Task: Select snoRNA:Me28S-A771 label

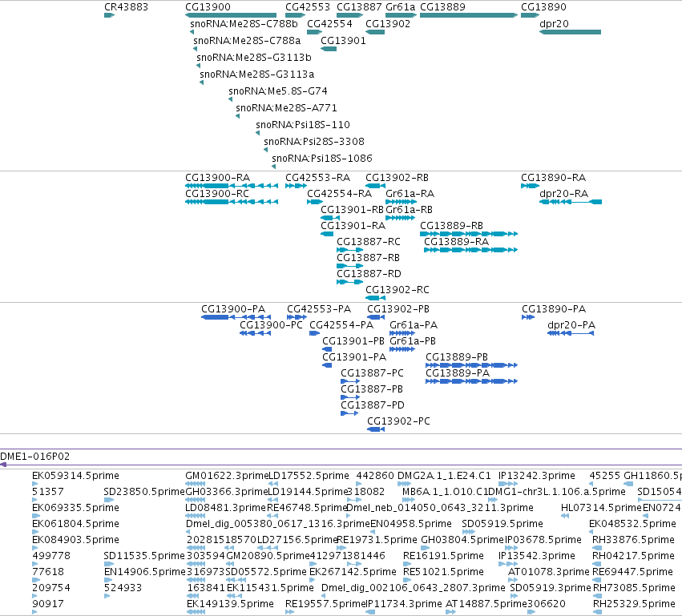Action: [286, 108]
